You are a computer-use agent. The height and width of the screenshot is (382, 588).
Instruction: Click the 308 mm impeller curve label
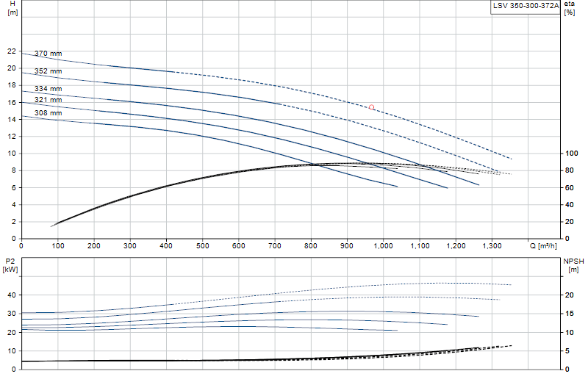(48, 113)
